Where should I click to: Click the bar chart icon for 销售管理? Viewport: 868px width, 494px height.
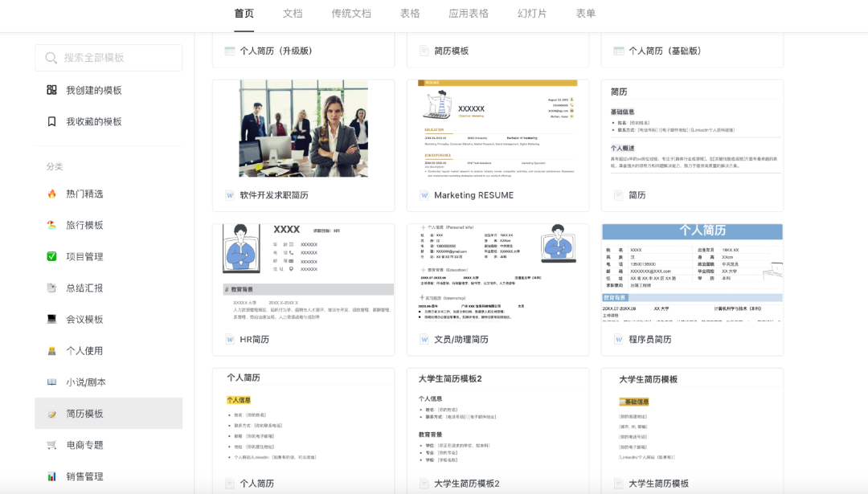pyautogui.click(x=51, y=476)
